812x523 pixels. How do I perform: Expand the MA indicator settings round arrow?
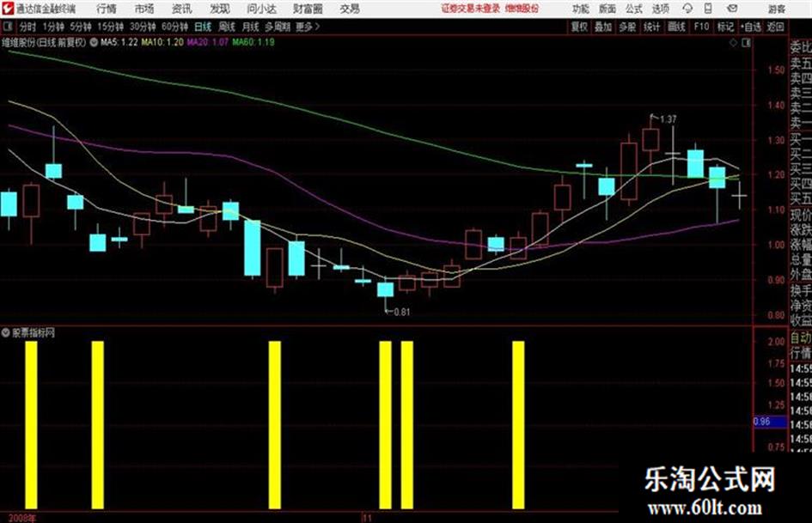[x=94, y=42]
